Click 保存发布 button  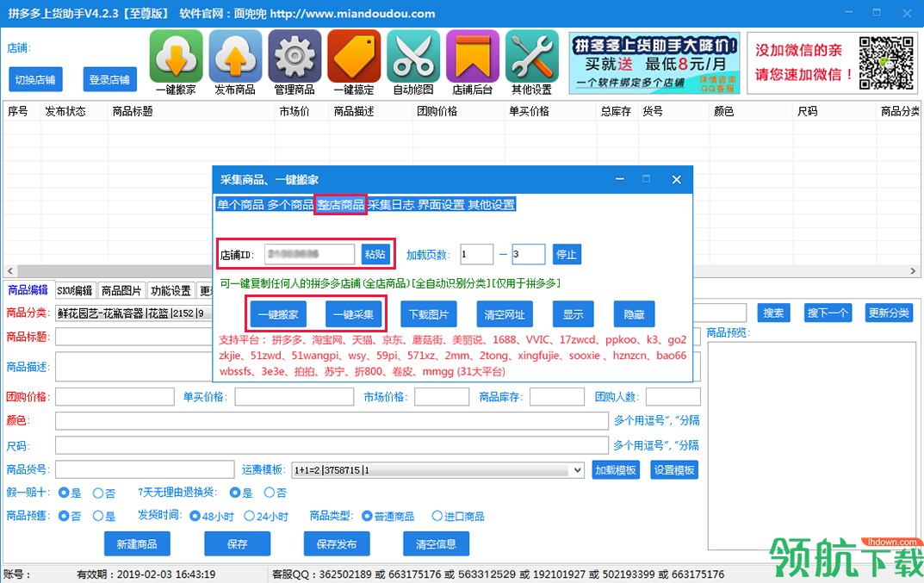pos(337,544)
